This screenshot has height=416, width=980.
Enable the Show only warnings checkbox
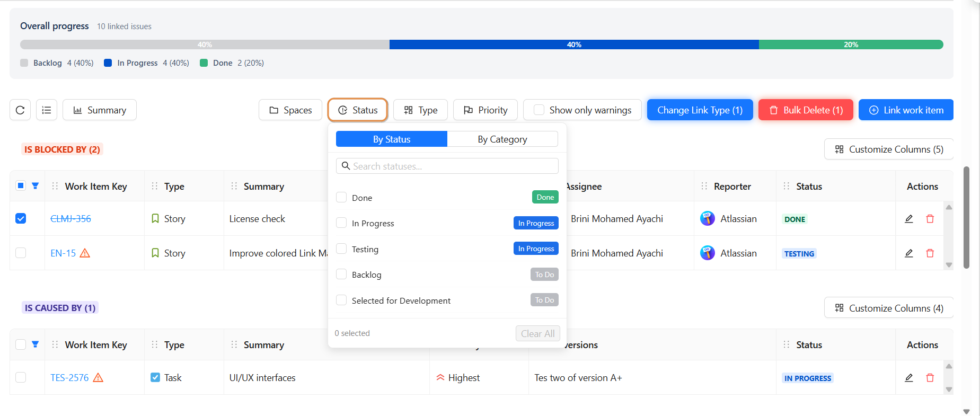point(539,110)
